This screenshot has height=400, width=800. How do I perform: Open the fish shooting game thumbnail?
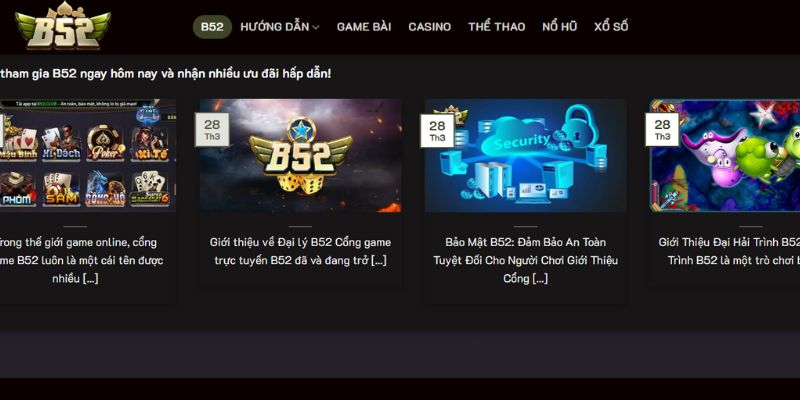724,156
